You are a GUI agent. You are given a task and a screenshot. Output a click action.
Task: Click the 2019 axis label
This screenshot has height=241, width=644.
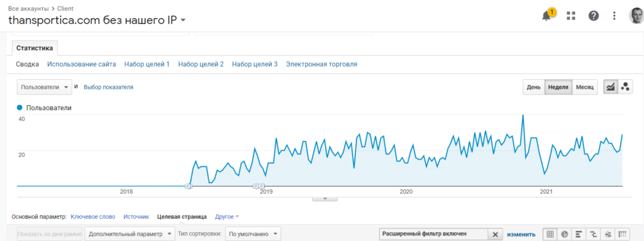266,192
